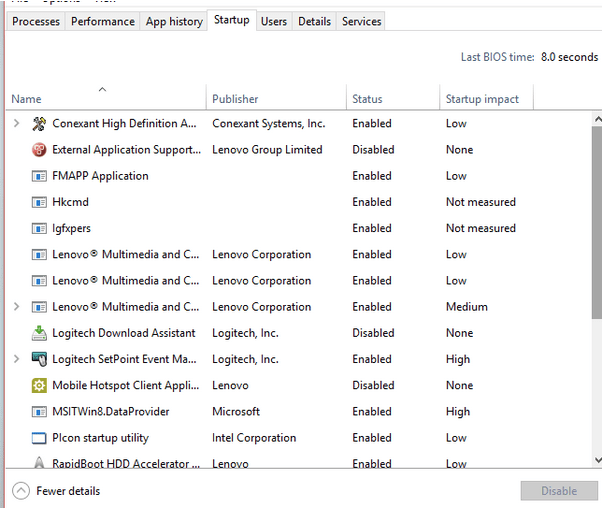Click the Mobile Hotspot Client gear icon

click(x=39, y=386)
